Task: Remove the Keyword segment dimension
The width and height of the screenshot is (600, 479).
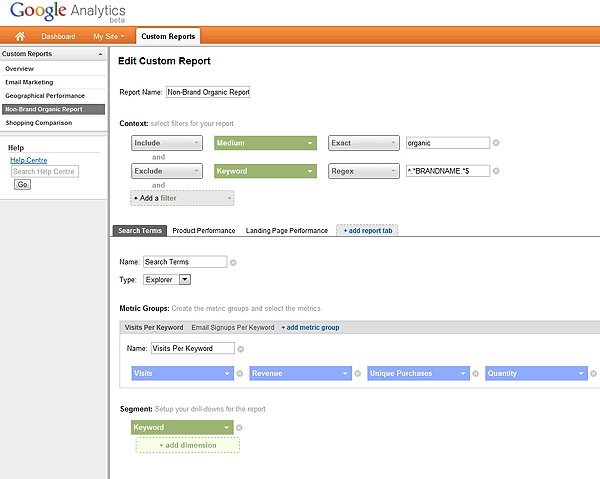Action: (239, 428)
